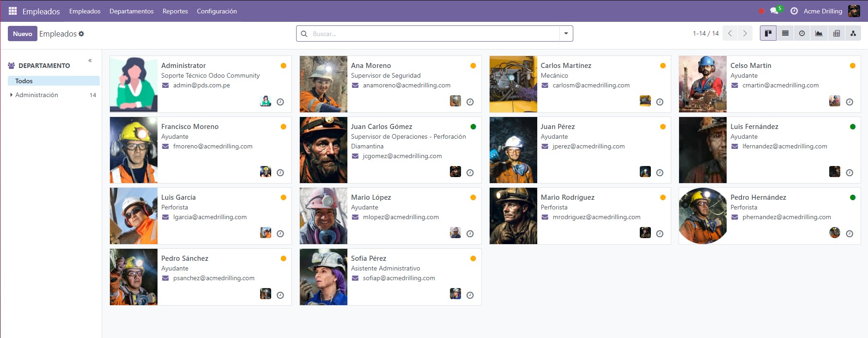
Task: Go to previous page of employees
Action: [730, 33]
